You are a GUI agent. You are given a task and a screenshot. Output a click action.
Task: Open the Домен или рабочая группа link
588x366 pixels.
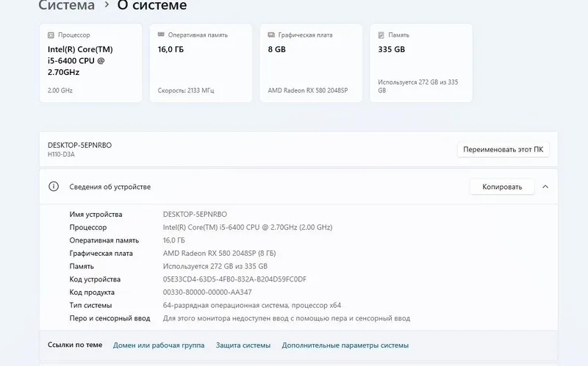pos(159,345)
